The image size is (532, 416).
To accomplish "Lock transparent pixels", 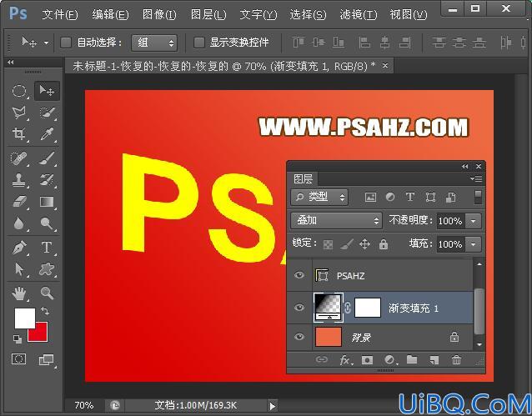I will coord(328,244).
